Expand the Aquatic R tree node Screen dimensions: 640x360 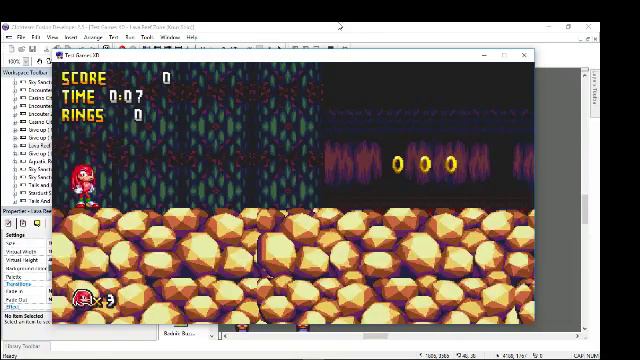click(15, 162)
